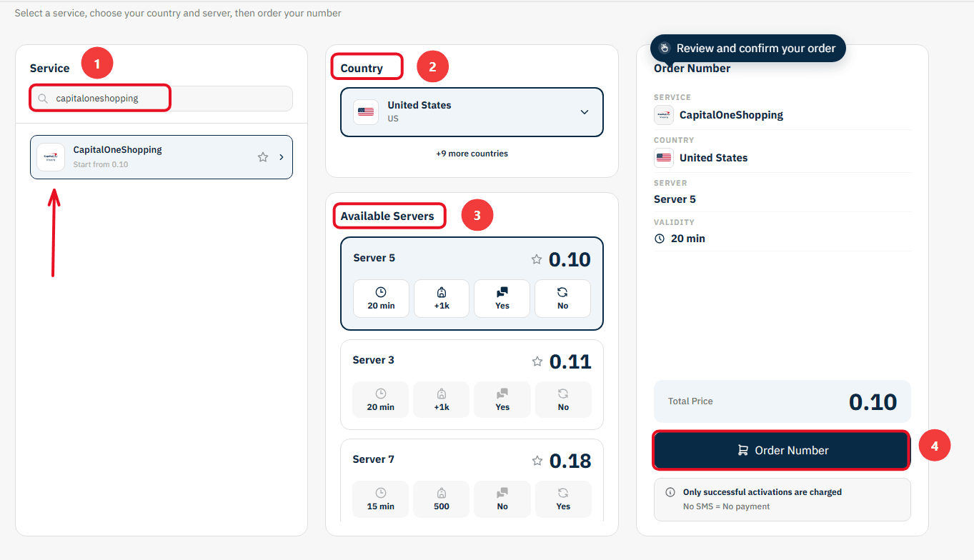Show +9 more countries

[472, 154]
